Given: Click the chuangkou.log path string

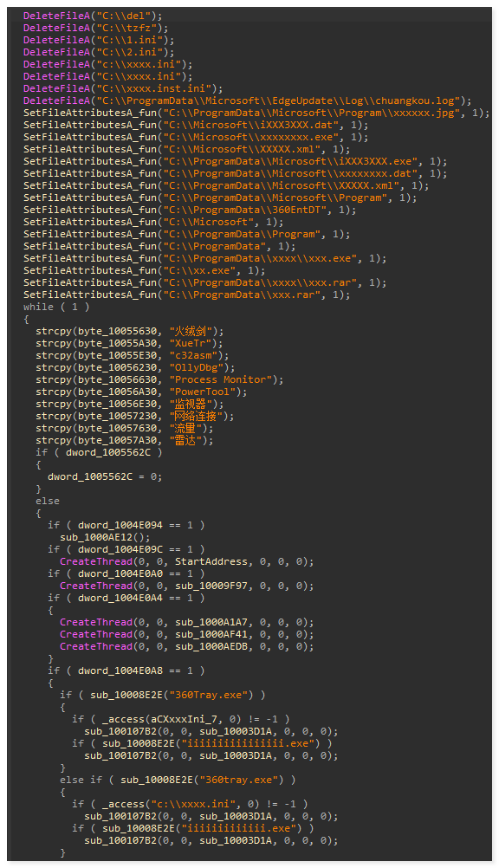Looking at the screenshot, I should [281, 100].
